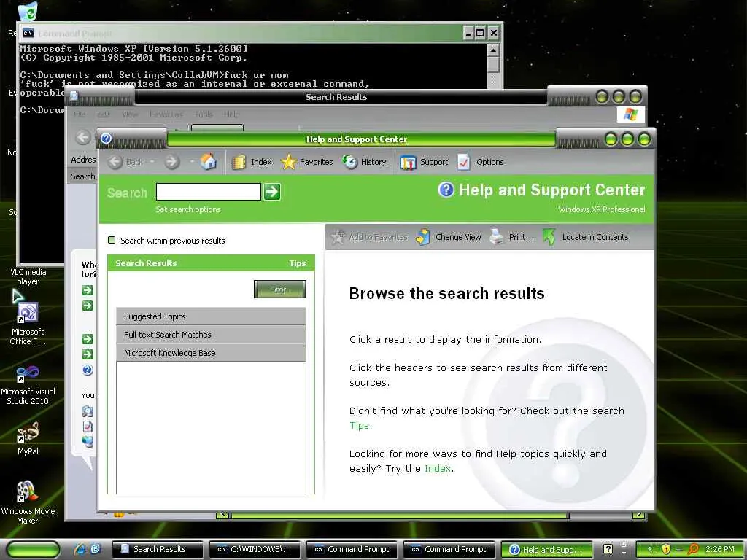Click green Tips link in help text
Screen dimensions: 747x560
[359, 425]
